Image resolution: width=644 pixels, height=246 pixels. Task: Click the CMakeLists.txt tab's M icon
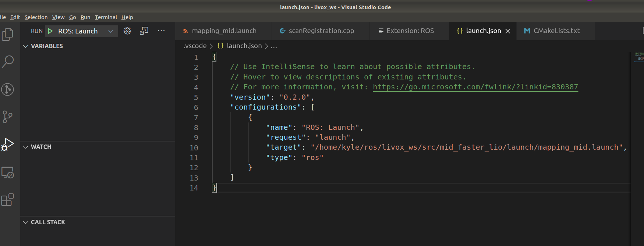click(527, 31)
